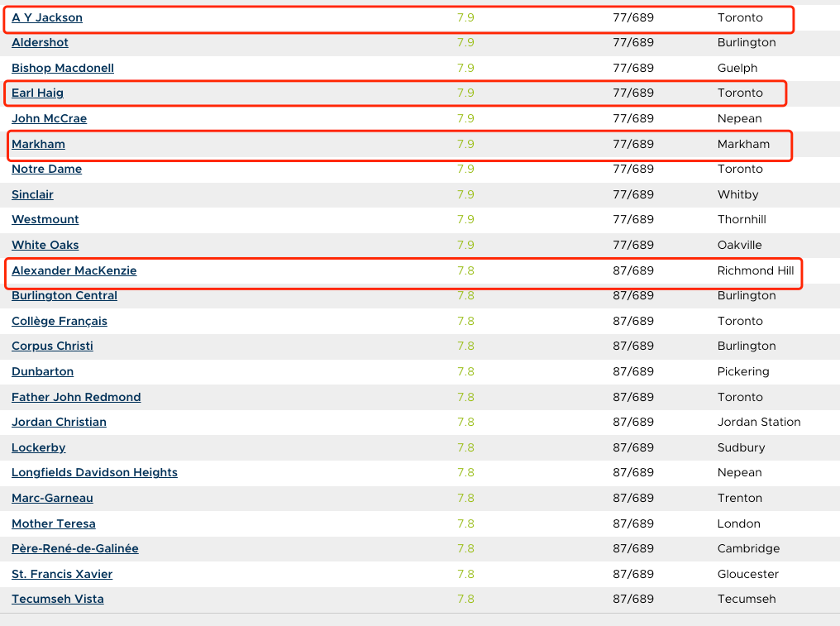The height and width of the screenshot is (626, 840).
Task: Click Toronto in Father John Redmond row
Action: tap(740, 397)
